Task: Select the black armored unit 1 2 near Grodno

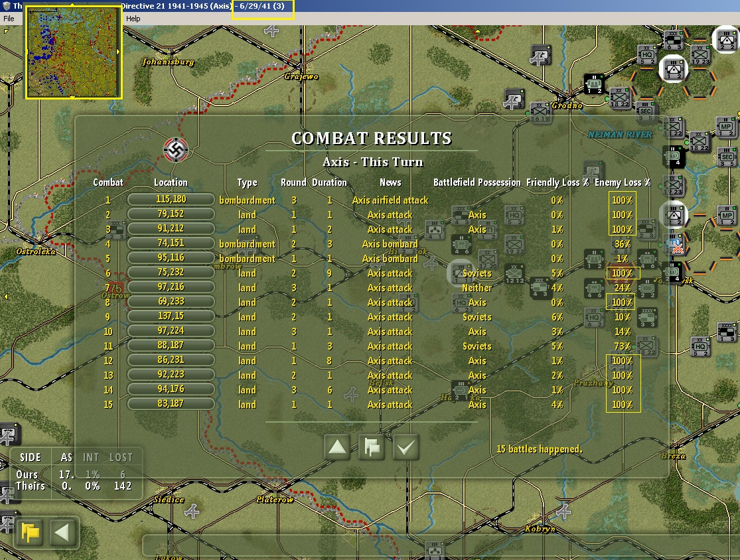Action: point(594,84)
